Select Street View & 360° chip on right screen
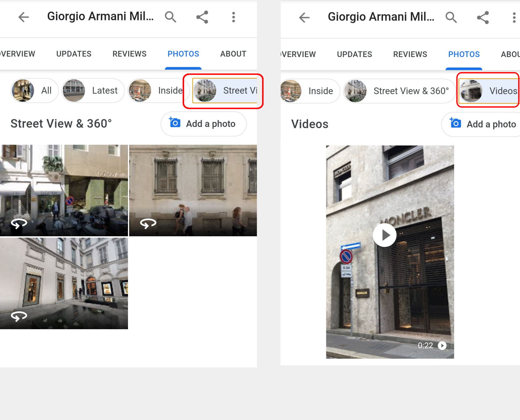 click(399, 91)
